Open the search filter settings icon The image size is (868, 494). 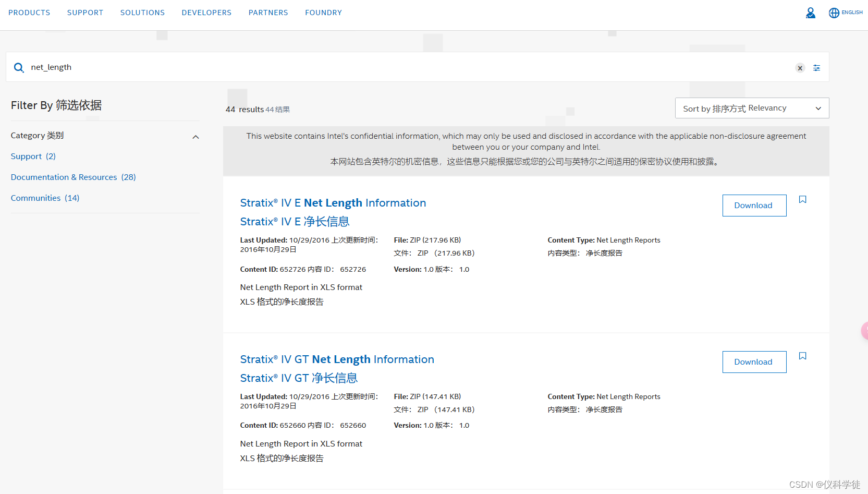coord(817,68)
